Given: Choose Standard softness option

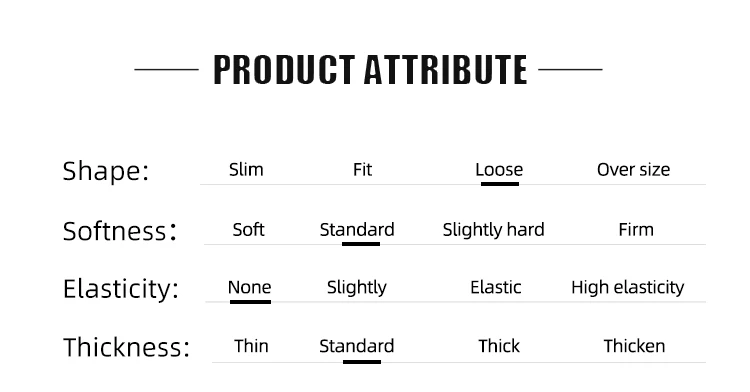Looking at the screenshot, I should [357, 230].
